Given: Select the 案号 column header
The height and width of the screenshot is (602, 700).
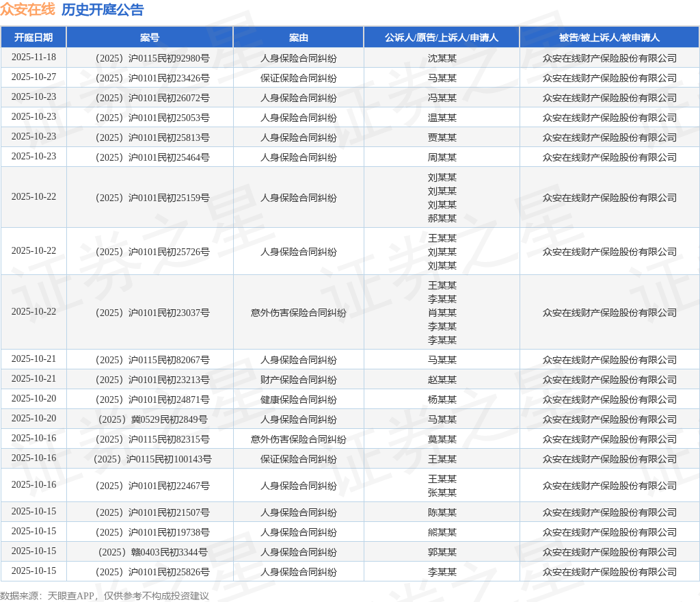Looking at the screenshot, I should click(150, 38).
